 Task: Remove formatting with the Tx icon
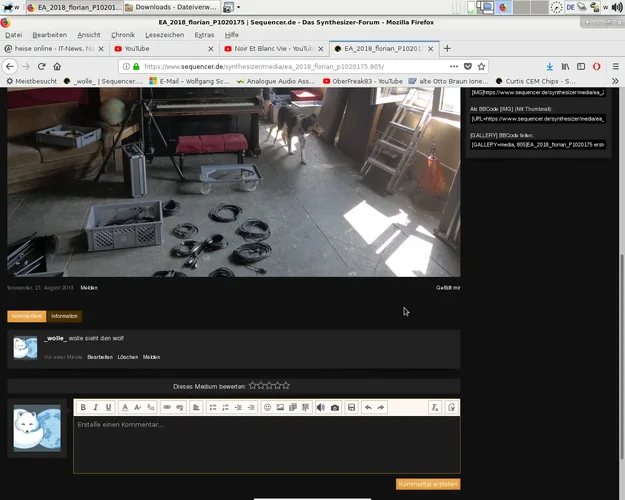(435, 407)
